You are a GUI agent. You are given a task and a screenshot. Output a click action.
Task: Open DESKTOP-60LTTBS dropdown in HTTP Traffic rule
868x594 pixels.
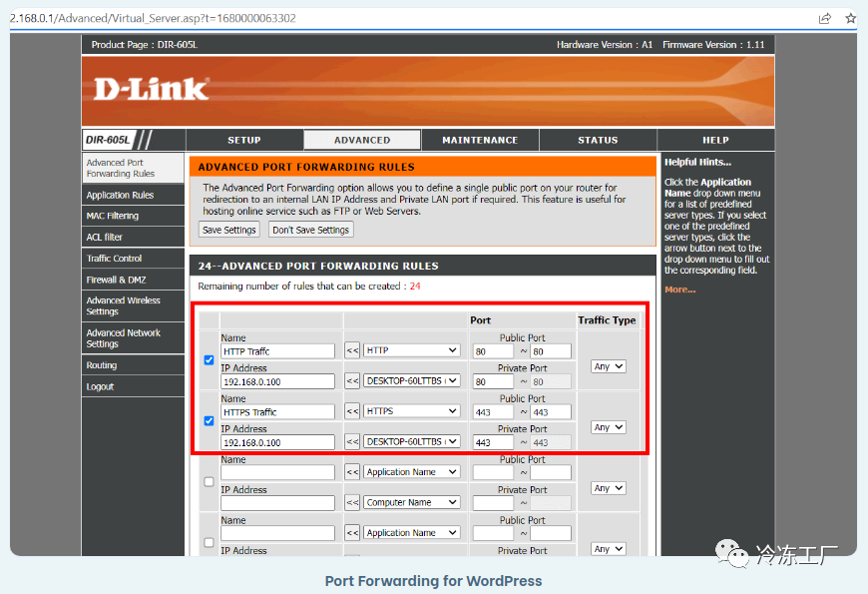[x=412, y=380]
